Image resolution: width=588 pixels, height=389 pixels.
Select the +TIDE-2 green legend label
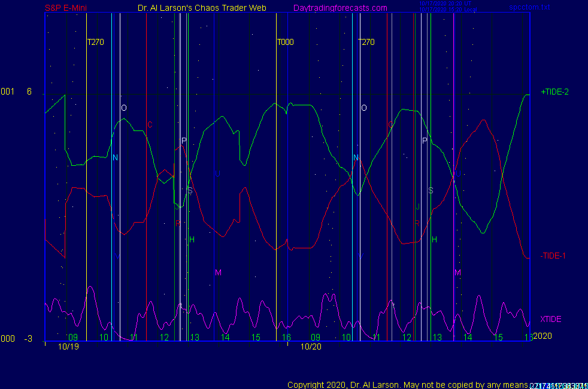(554, 92)
